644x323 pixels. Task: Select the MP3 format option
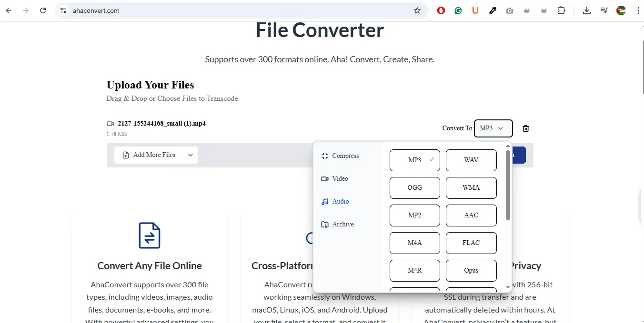point(414,160)
